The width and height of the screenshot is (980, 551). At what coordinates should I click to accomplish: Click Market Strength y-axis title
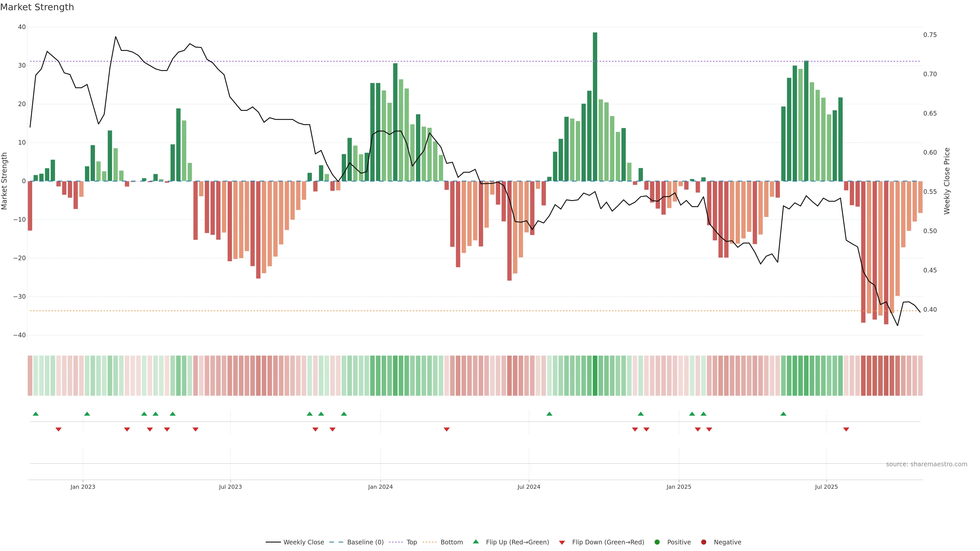coord(5,181)
